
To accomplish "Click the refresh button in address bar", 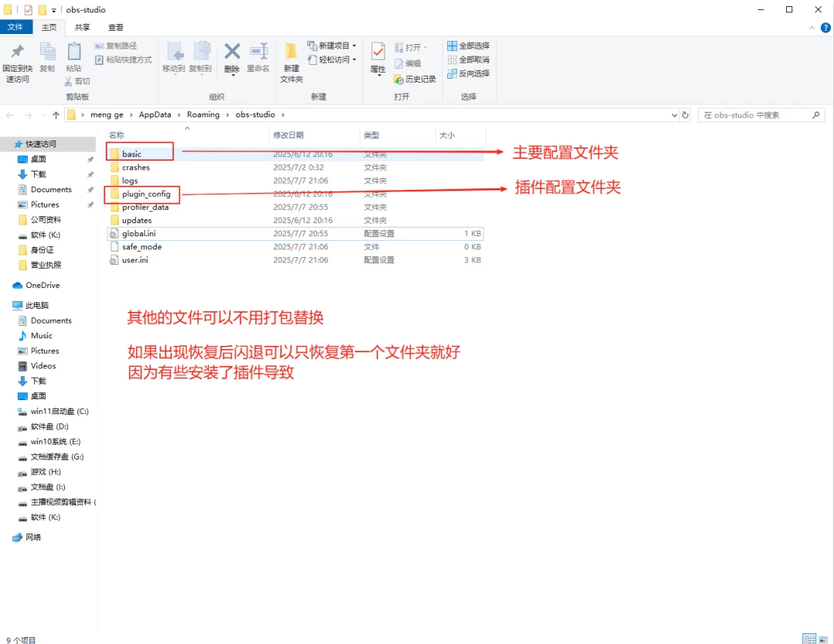I will point(685,115).
